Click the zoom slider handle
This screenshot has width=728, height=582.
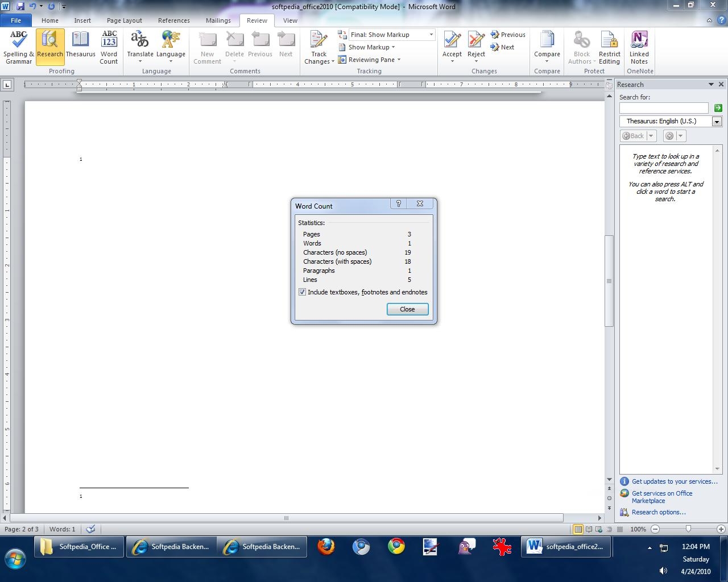pyautogui.click(x=688, y=529)
